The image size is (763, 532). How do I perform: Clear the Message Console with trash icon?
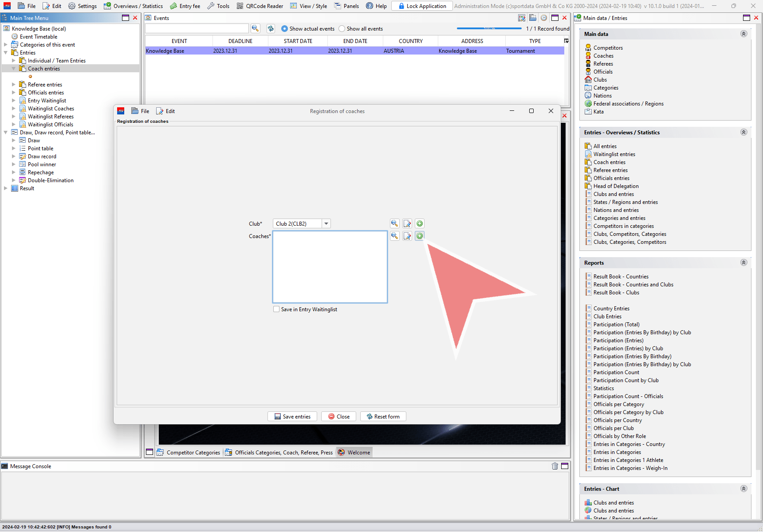[555, 466]
